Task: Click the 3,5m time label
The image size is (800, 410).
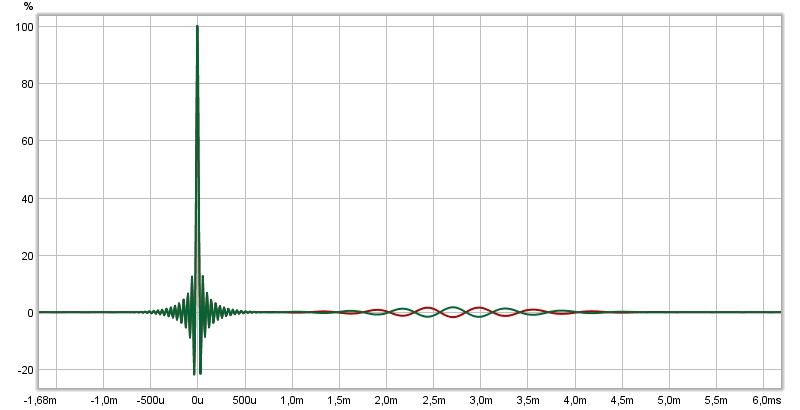Action: tap(528, 401)
